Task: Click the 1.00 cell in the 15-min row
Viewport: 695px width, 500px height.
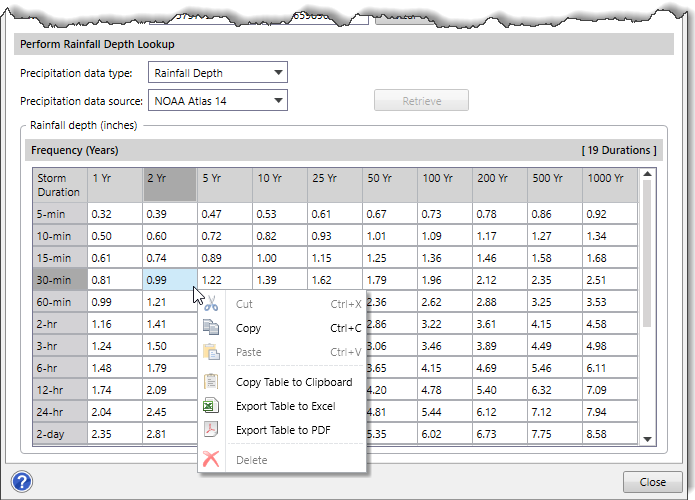Action: [280, 258]
